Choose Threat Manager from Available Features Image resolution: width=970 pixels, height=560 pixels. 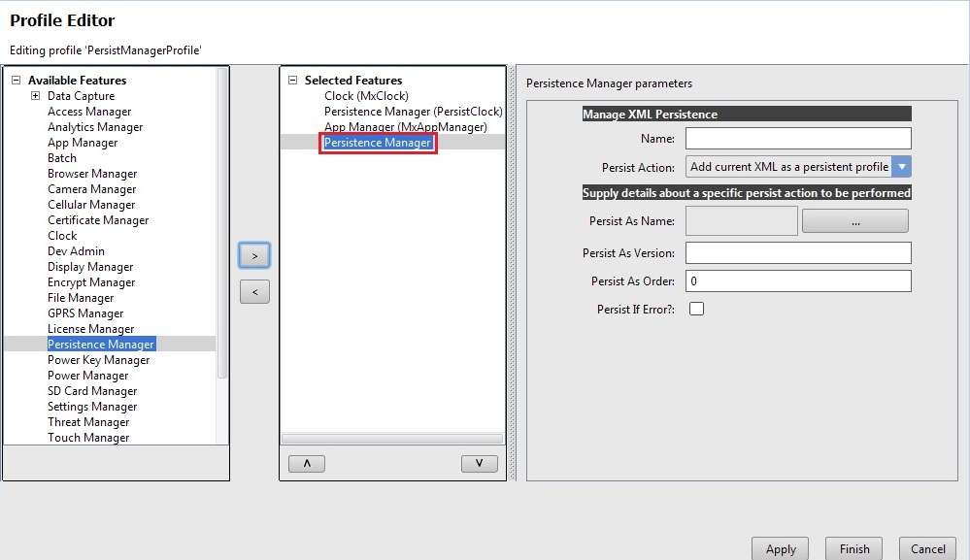(88, 422)
